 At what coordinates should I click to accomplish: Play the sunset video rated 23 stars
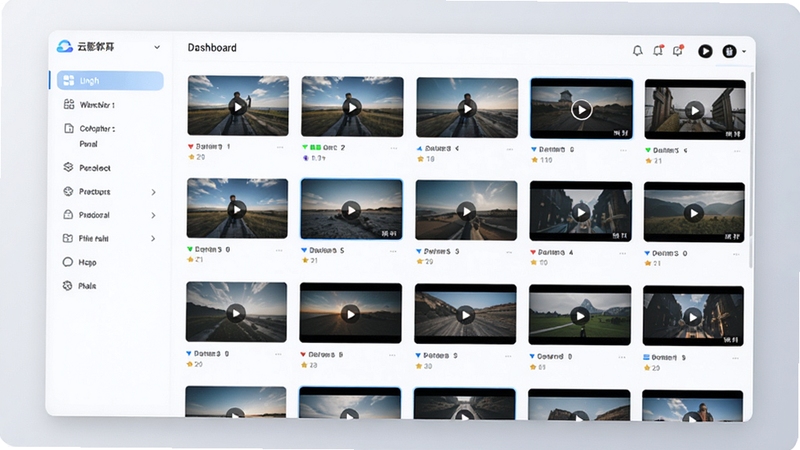click(351, 314)
